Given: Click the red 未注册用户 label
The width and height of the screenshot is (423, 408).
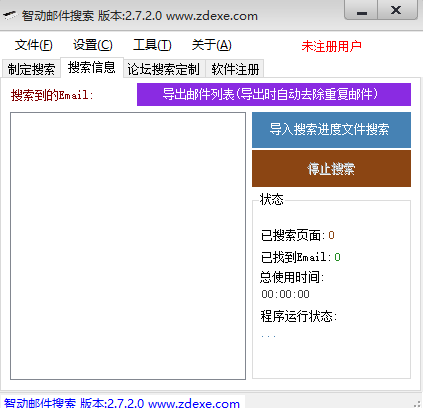Looking at the screenshot, I should [332, 46].
